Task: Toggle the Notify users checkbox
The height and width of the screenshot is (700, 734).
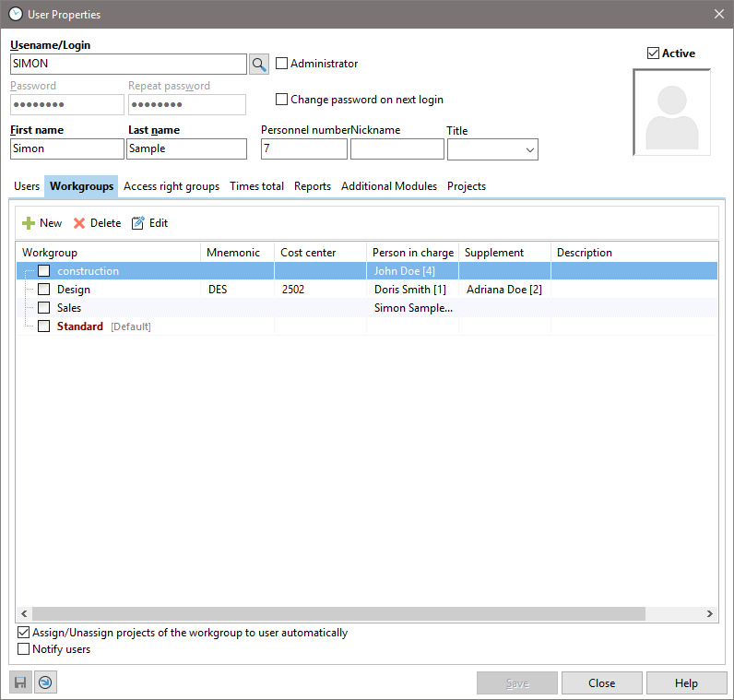Action: point(24,649)
